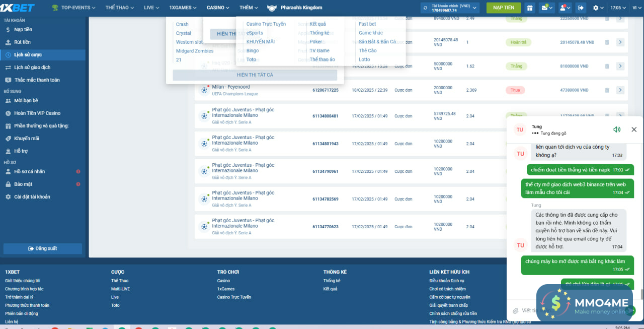Open footer link Multi-LIVE
This screenshot has width=644, height=329.
coord(121,289)
